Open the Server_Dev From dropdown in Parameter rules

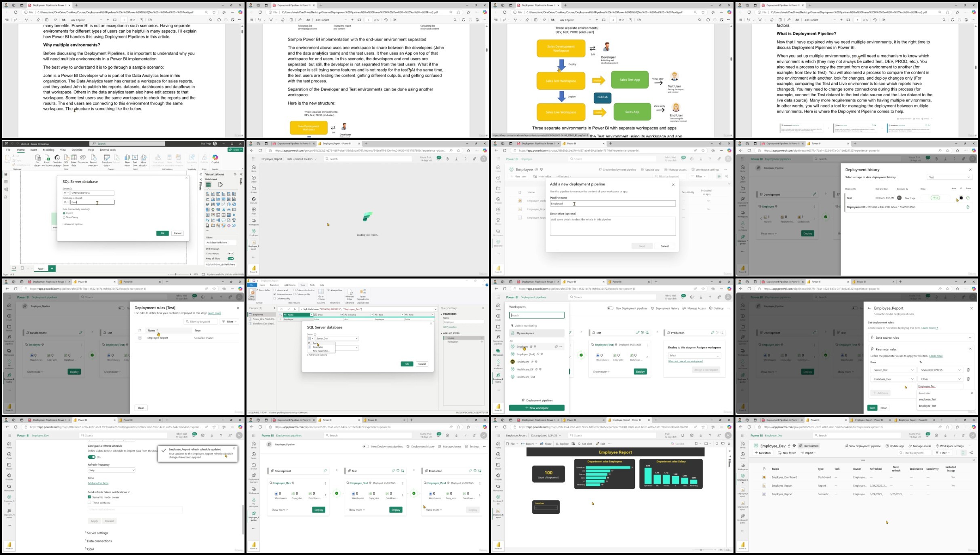(x=893, y=370)
